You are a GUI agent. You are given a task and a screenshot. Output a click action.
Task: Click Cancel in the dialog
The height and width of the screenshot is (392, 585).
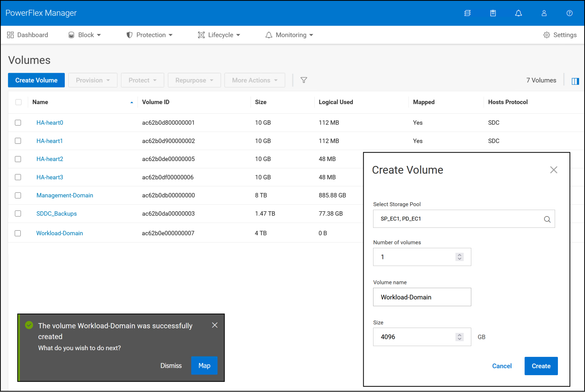502,366
